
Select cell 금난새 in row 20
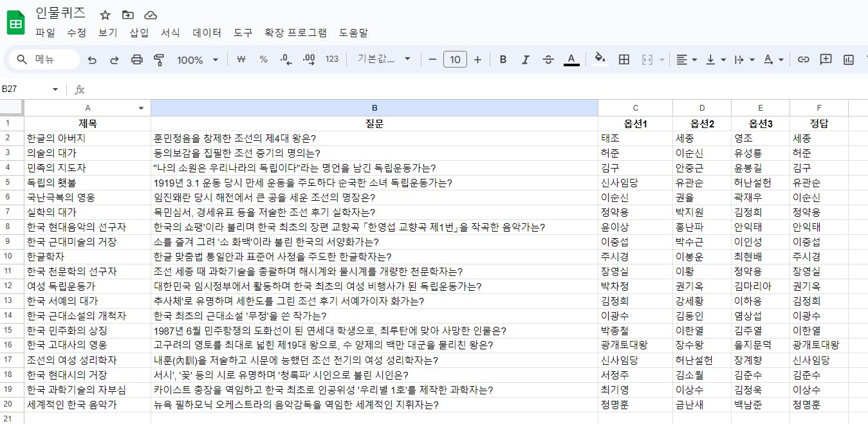click(702, 405)
